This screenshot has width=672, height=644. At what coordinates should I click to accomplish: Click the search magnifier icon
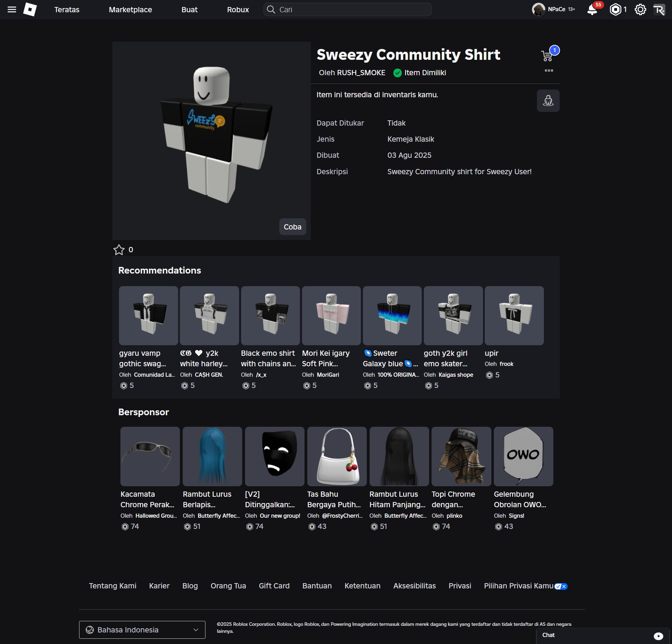click(x=271, y=9)
